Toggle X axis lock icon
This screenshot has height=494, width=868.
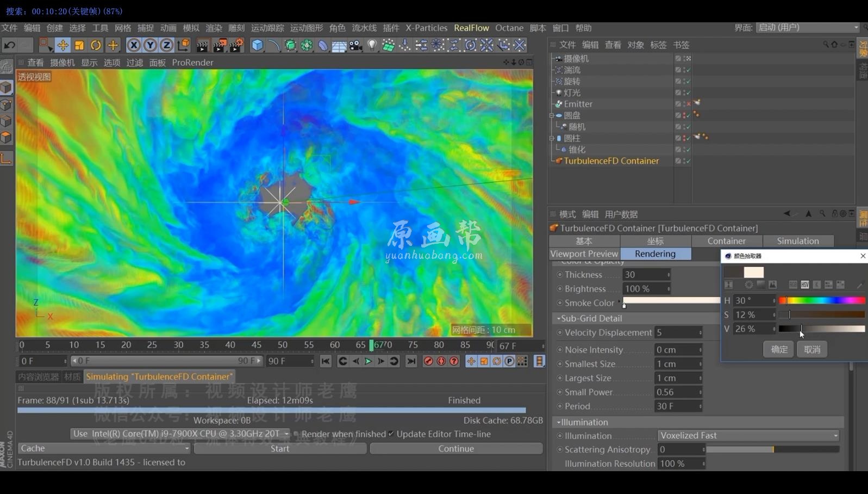tap(134, 45)
